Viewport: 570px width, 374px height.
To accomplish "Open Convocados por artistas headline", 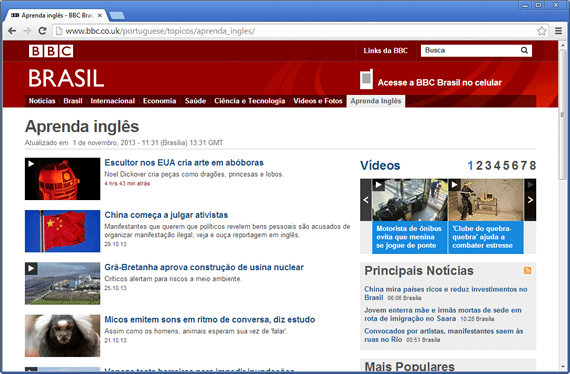I will (443, 335).
